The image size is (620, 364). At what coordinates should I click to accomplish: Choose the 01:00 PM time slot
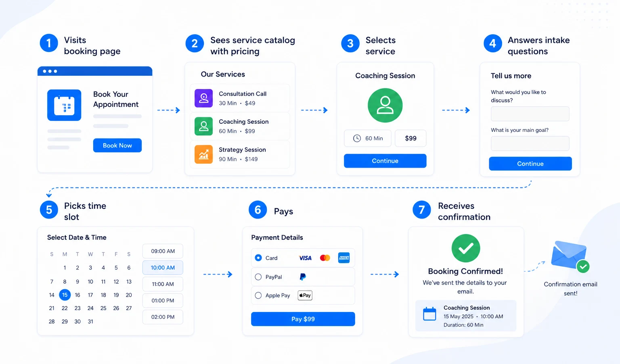coord(163,301)
